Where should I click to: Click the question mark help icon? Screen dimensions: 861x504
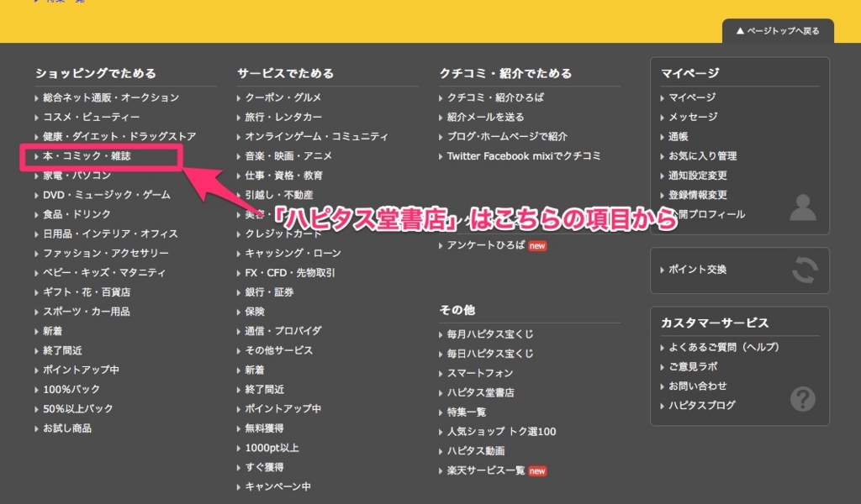[803, 399]
